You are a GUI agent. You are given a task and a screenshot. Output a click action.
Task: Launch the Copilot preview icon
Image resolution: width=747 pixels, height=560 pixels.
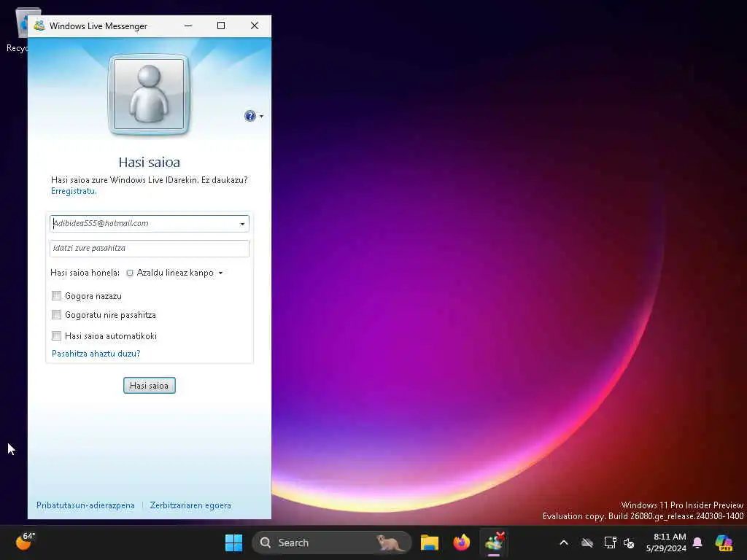click(724, 542)
